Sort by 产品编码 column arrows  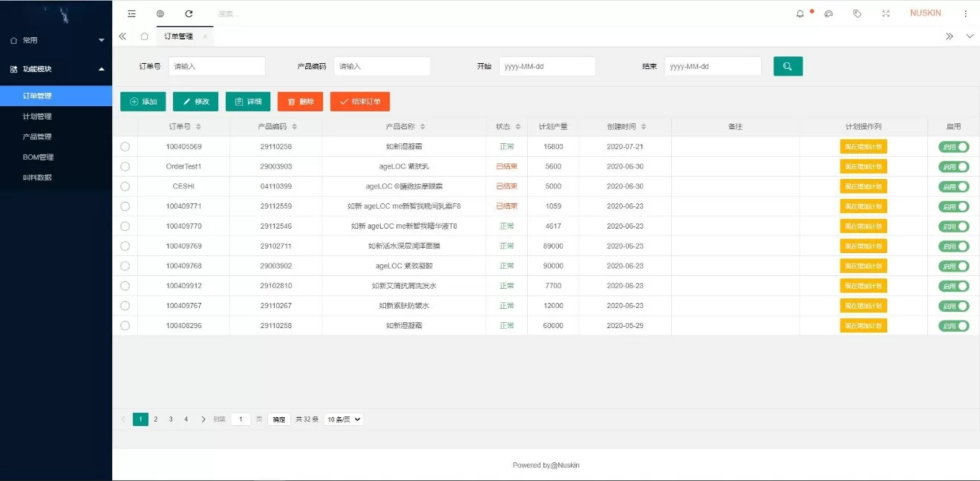tap(294, 127)
